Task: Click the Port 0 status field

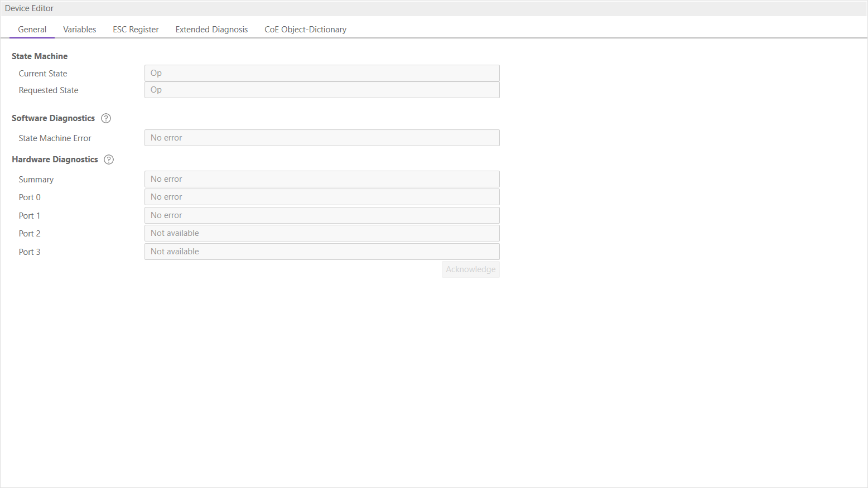Action: [322, 197]
